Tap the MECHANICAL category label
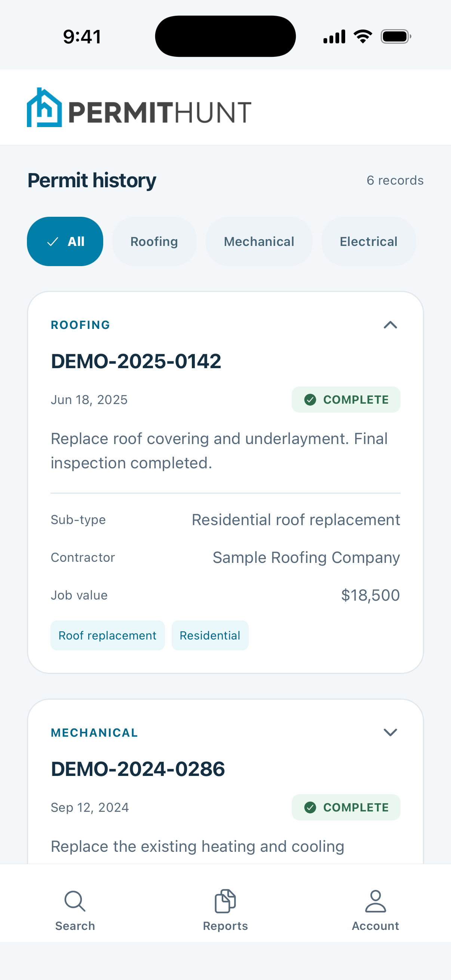 click(x=94, y=733)
